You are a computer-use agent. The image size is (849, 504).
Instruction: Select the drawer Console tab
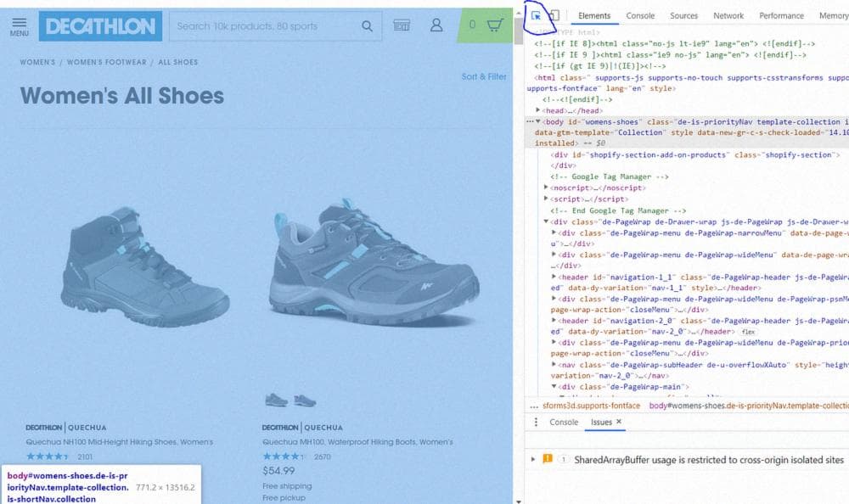(564, 422)
